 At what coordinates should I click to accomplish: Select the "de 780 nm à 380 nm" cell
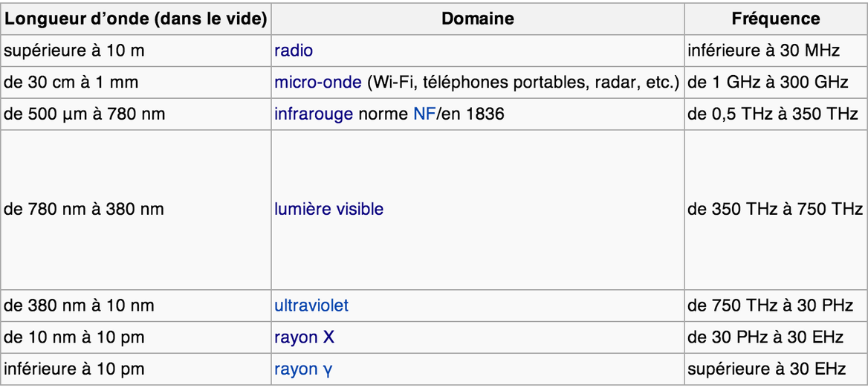tap(84, 209)
